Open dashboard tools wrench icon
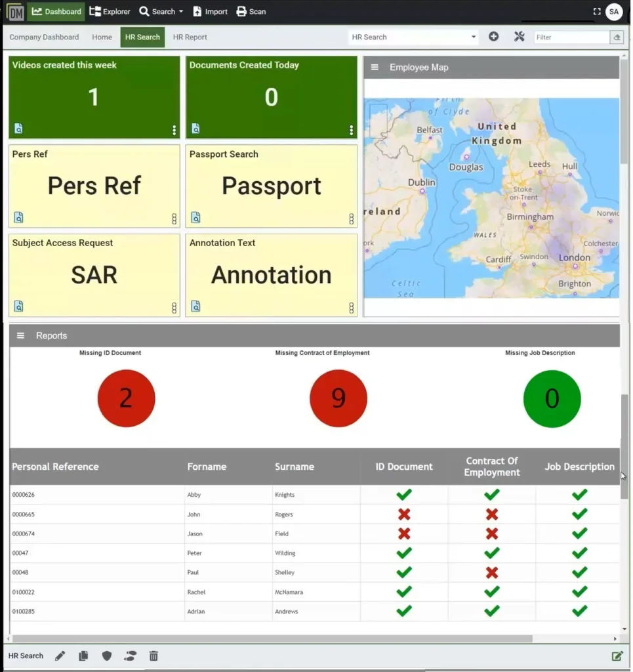Screen dimensions: 633x672 [519, 37]
